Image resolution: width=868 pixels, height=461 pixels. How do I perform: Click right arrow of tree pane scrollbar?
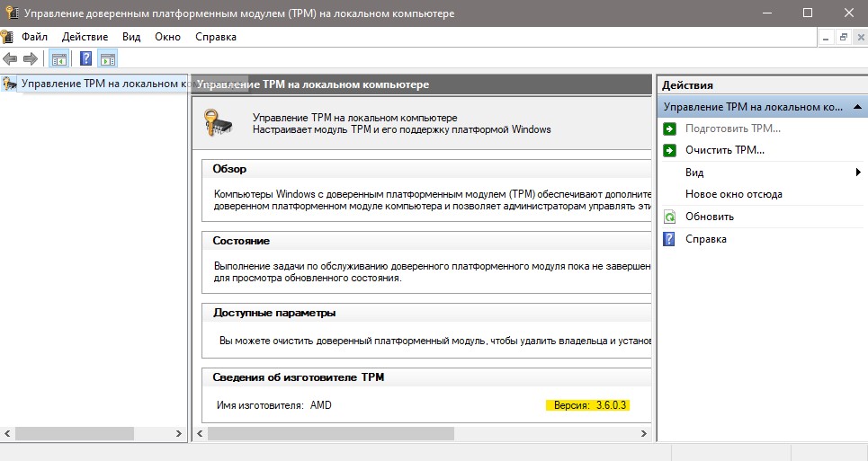point(179,433)
